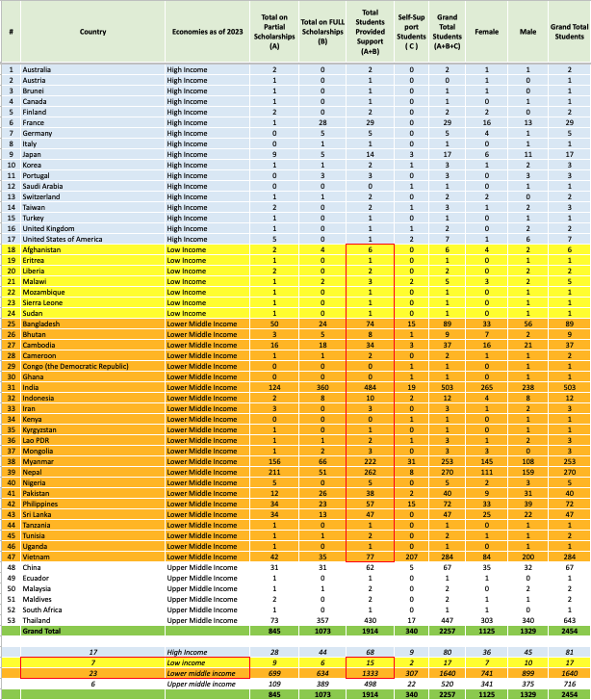Click the Total on FULL Scholarships (B) header
Image resolution: width=591 pixels, height=700 pixels.
pos(322,32)
